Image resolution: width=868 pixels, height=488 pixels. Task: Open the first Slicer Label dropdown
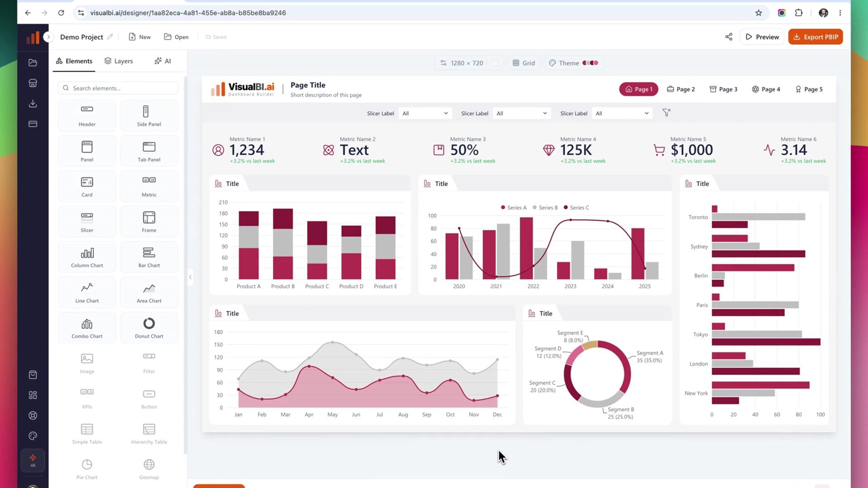tap(425, 113)
